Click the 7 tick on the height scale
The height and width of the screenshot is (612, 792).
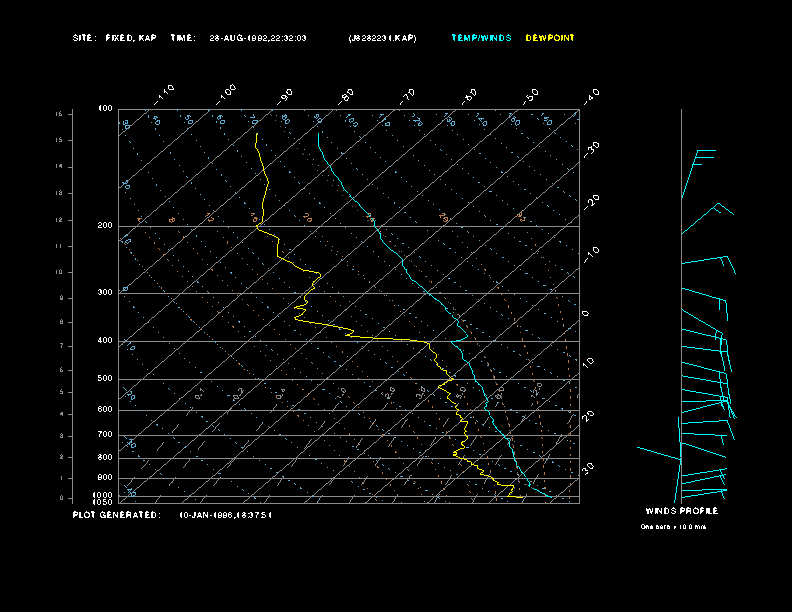tap(62, 346)
